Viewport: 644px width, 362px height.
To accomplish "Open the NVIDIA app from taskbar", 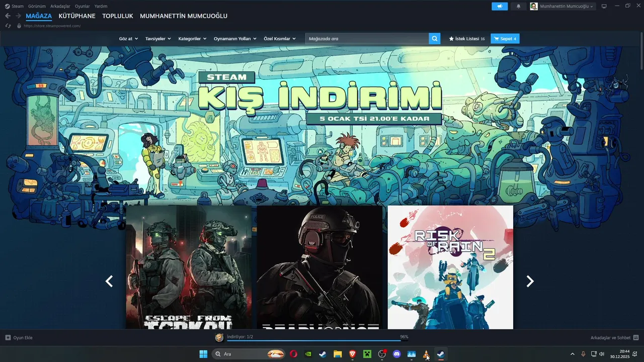I will click(x=308, y=354).
